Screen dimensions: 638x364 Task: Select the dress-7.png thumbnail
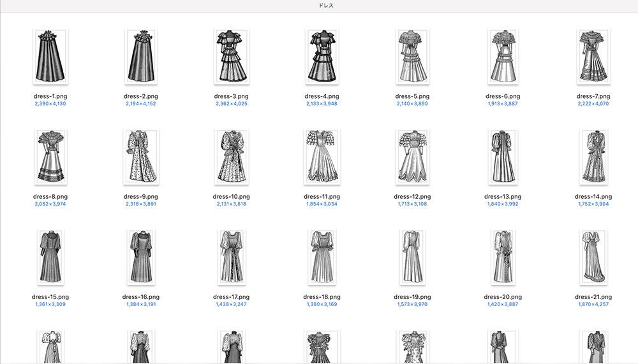593,57
